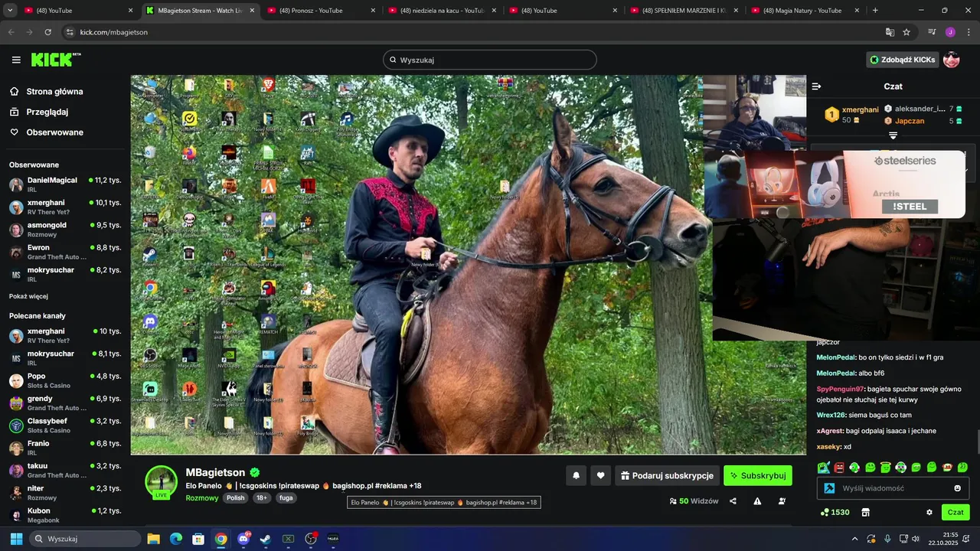Screen dimensions: 980x551
Task: Open Discord from the taskbar
Action: (243, 539)
